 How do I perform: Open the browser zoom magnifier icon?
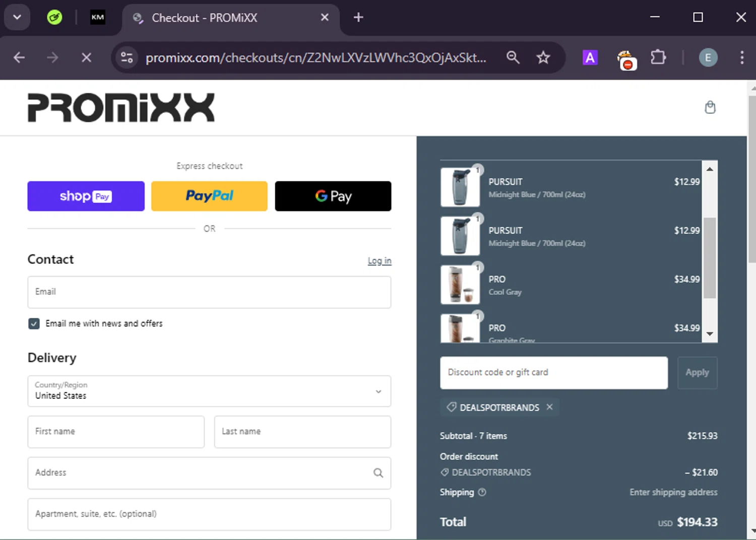pyautogui.click(x=513, y=57)
